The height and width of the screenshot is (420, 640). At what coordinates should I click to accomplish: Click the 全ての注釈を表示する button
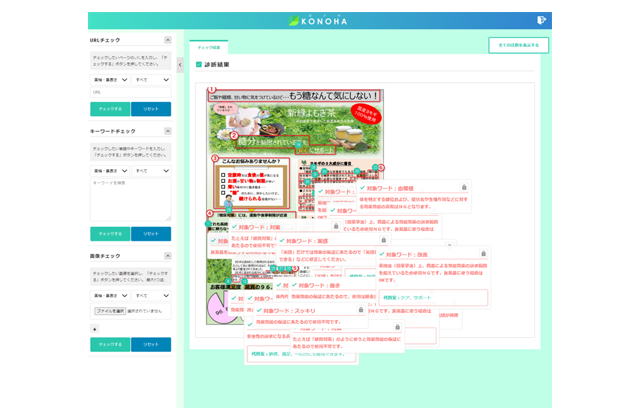(x=518, y=45)
